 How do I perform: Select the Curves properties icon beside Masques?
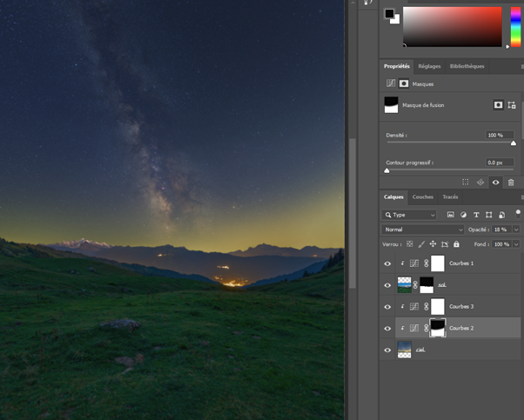390,83
